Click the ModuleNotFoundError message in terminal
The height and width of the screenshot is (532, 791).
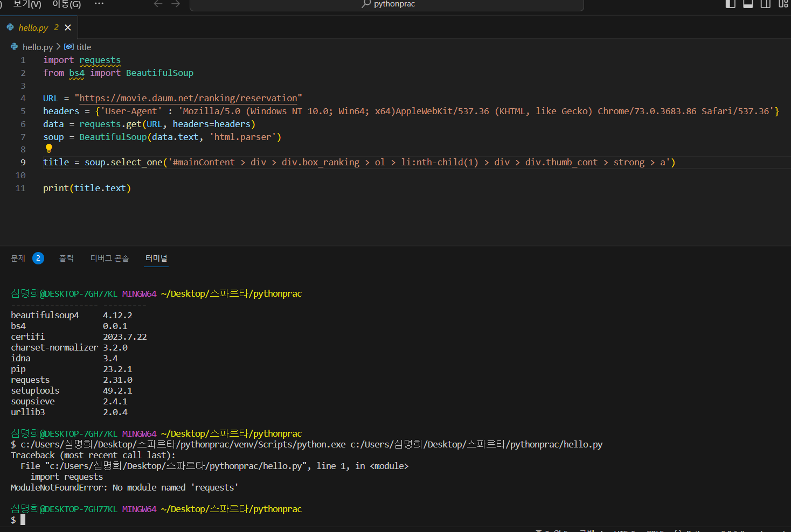tap(124, 488)
